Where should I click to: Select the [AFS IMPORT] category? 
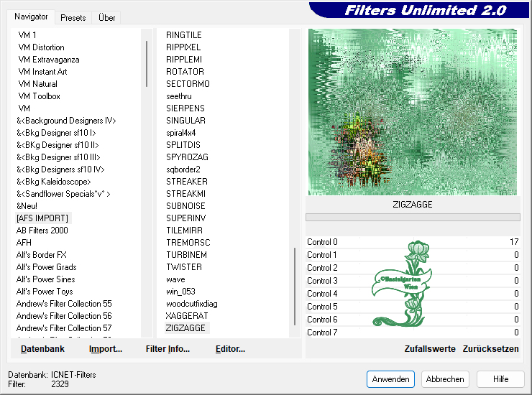[x=42, y=218]
